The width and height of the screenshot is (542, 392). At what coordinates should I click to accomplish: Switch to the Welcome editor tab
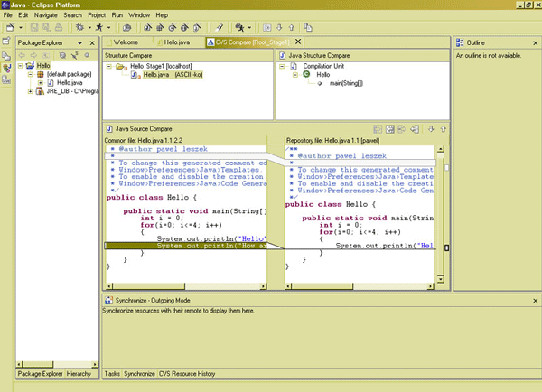(126, 42)
